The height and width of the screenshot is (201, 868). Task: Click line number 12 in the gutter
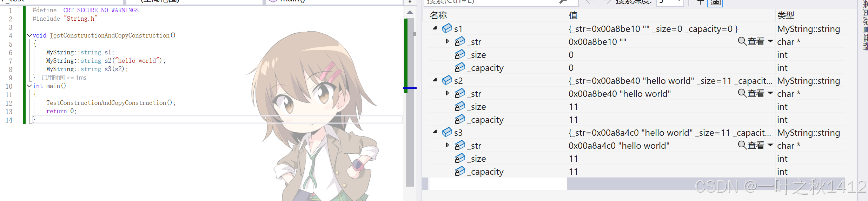pos(9,103)
